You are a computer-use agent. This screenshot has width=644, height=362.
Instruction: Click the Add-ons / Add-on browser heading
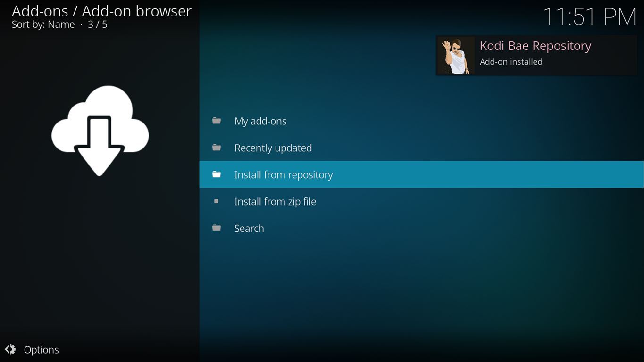coord(101,11)
